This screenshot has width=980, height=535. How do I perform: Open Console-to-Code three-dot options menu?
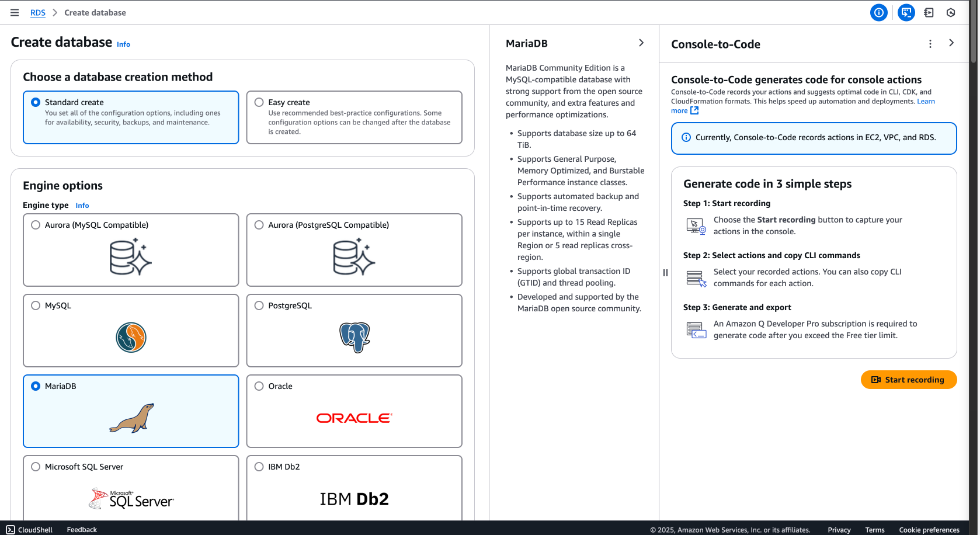point(930,44)
